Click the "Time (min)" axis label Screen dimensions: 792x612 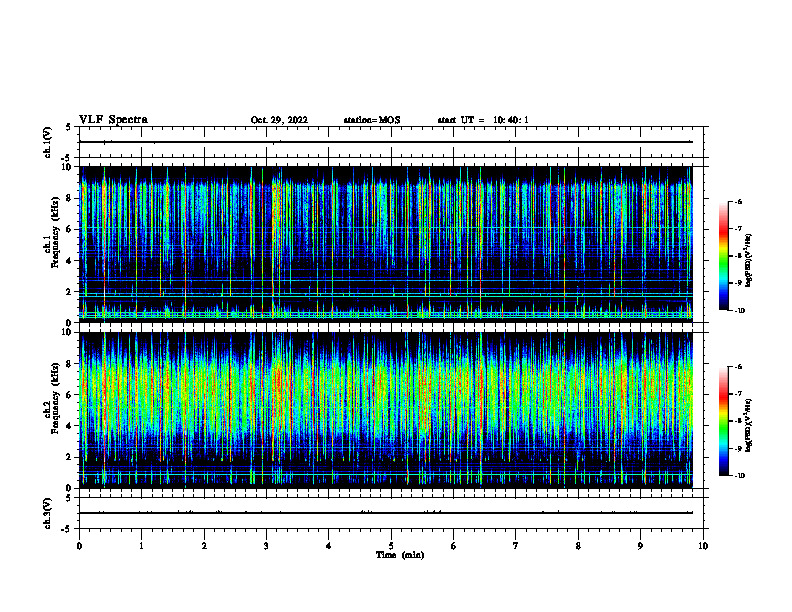(x=400, y=555)
